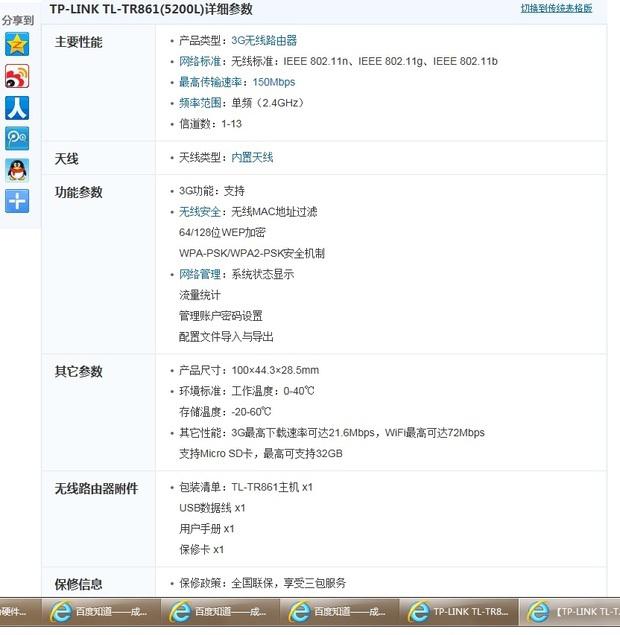The image size is (620, 635).
Task: Click the 保修信息 section label
Action: [x=79, y=584]
